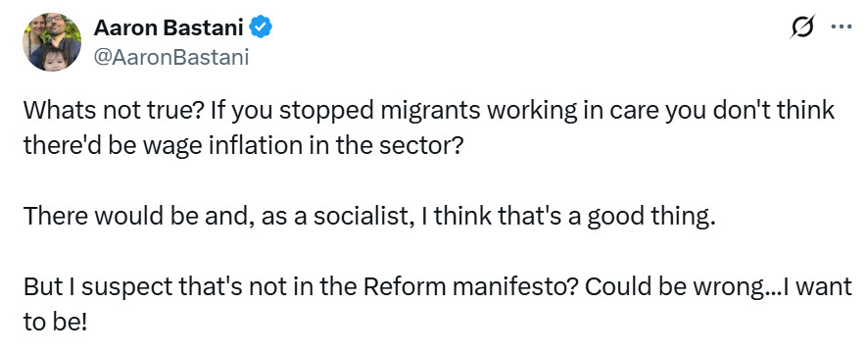Click the paragraph mentioning the Reform manifesto
The image size is (868, 354).
[x=437, y=304]
